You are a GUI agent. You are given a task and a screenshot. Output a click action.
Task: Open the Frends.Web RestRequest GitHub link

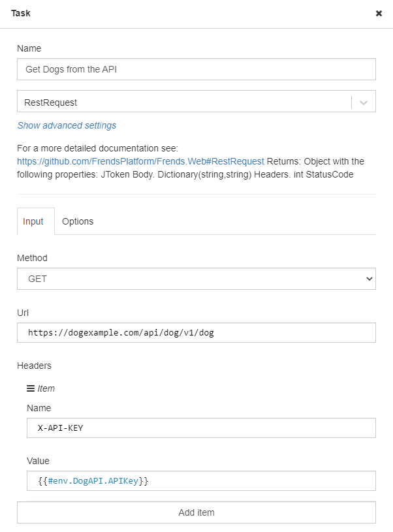coord(140,161)
